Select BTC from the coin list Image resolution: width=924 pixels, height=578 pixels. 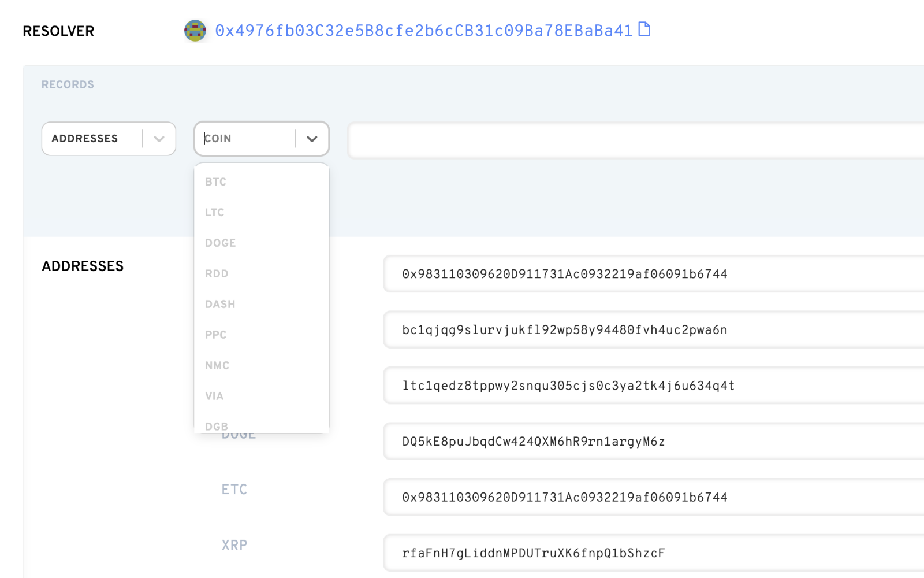pos(262,181)
